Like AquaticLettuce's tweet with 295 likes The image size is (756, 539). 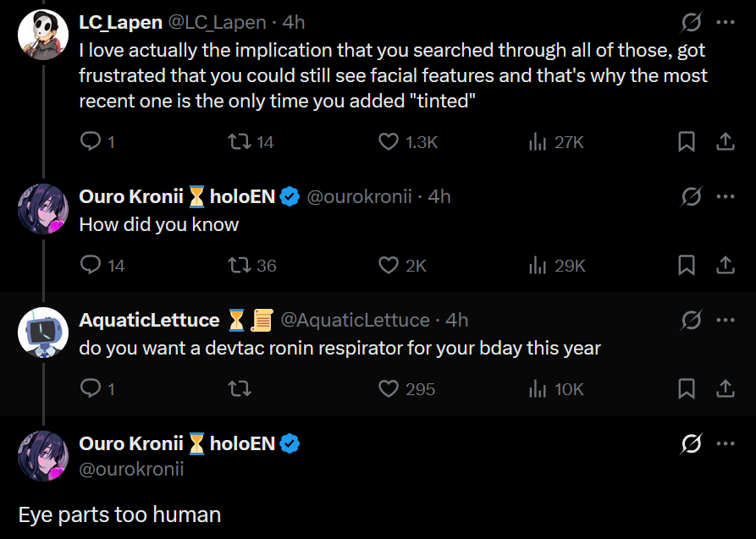point(389,389)
